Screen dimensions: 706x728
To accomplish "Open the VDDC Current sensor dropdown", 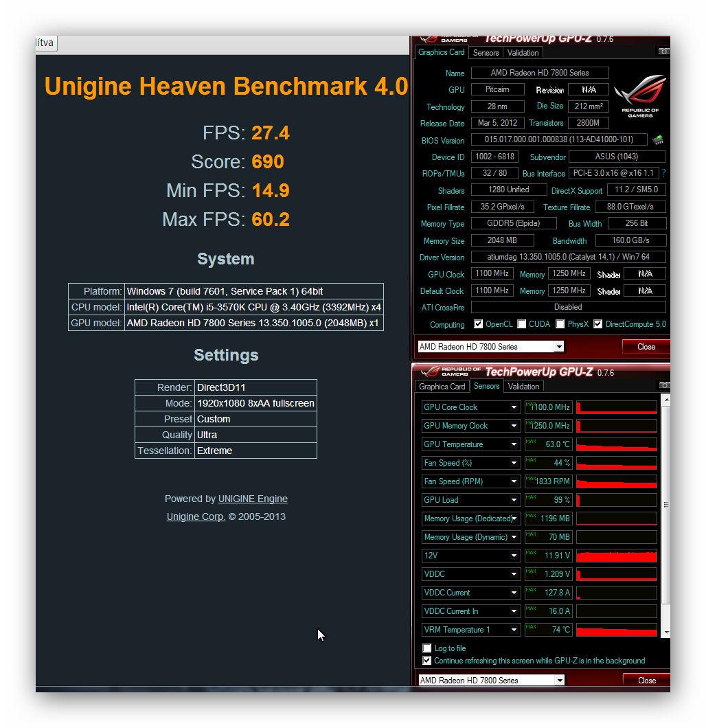I will (x=514, y=593).
